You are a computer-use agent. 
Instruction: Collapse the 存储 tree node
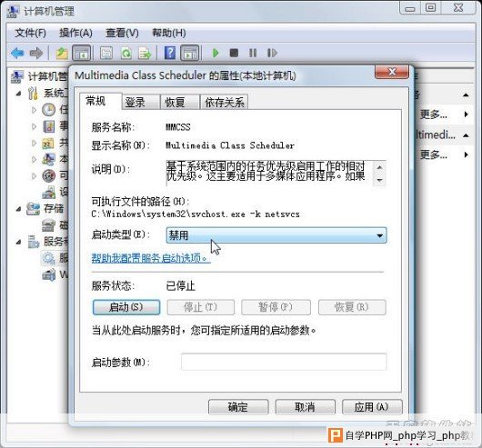pyautogui.click(x=19, y=209)
